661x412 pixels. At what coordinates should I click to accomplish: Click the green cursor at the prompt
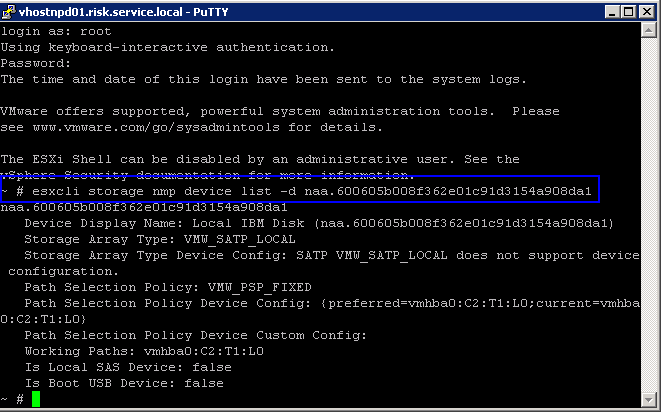point(36,399)
